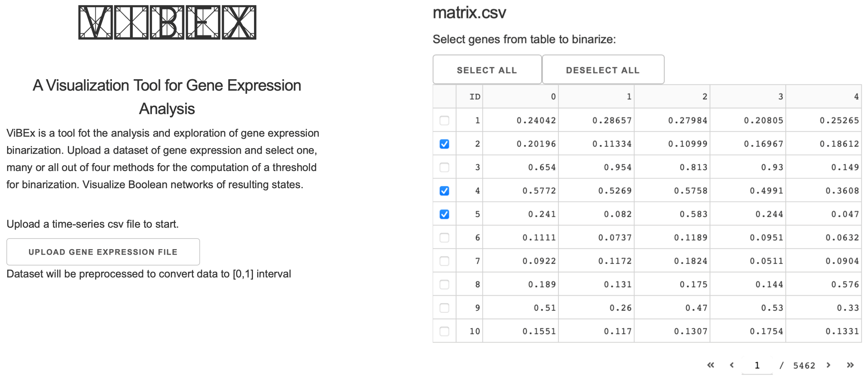
Task: Jump to the last table page
Action: pos(850,365)
